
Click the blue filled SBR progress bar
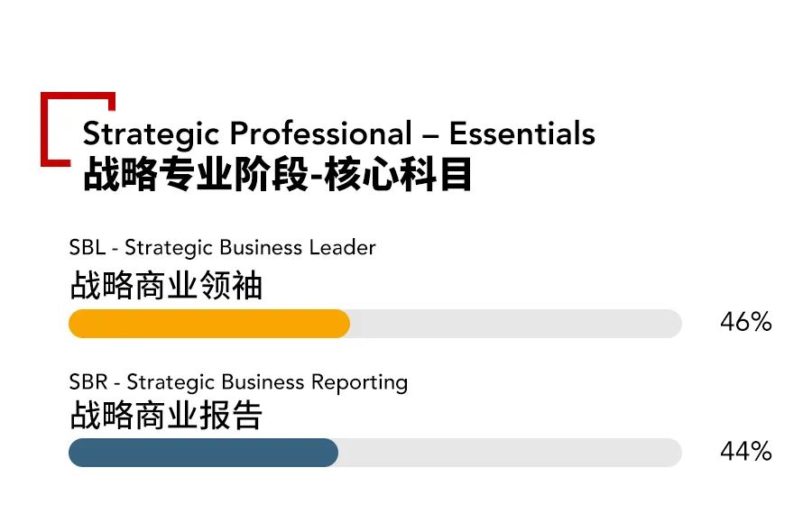(x=203, y=453)
